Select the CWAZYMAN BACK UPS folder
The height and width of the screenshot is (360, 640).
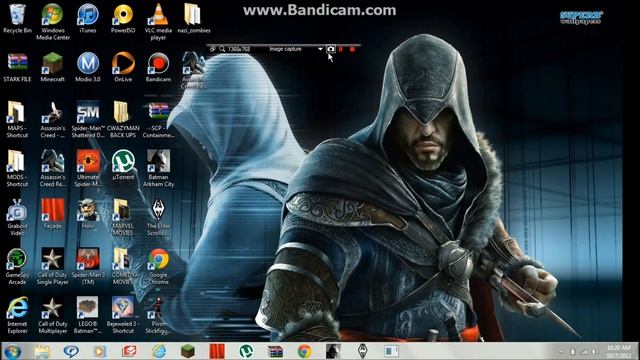tap(123, 119)
